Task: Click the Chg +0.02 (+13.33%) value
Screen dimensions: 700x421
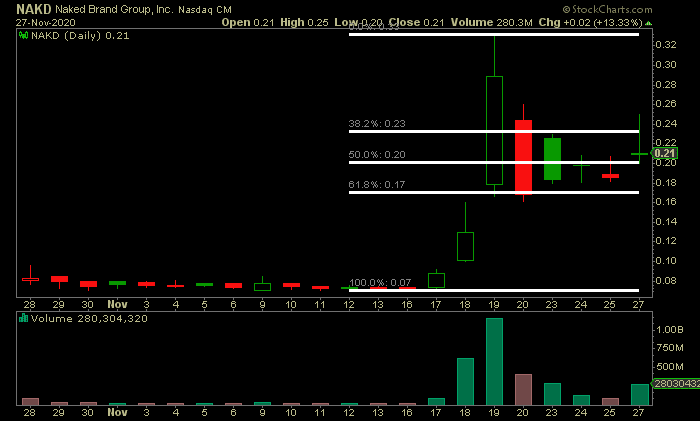Action: [x=590, y=22]
